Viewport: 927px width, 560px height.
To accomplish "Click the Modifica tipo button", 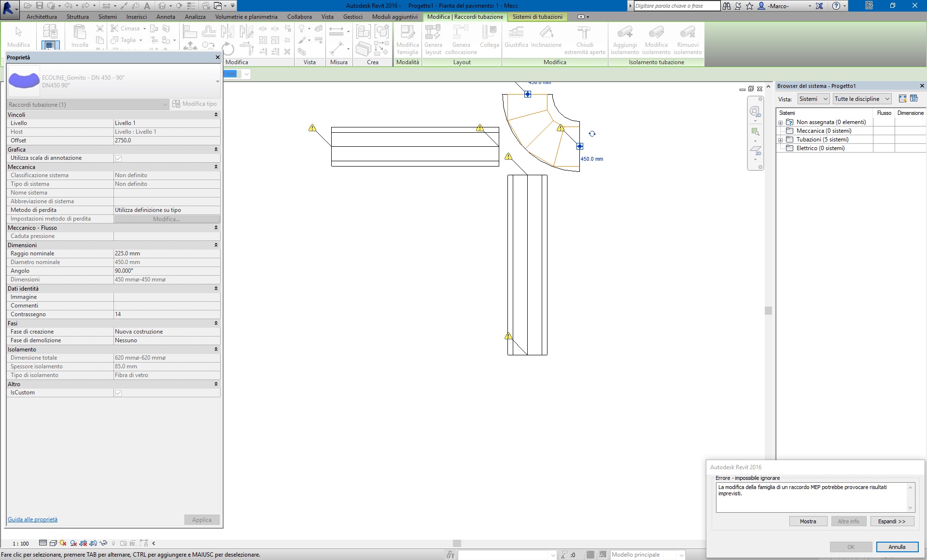I will coord(195,104).
